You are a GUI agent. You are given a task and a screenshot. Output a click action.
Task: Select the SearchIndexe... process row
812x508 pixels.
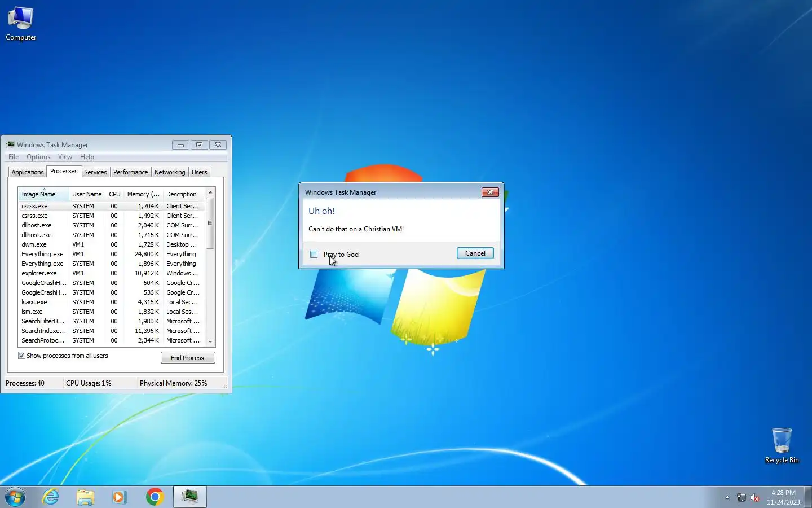point(112,331)
